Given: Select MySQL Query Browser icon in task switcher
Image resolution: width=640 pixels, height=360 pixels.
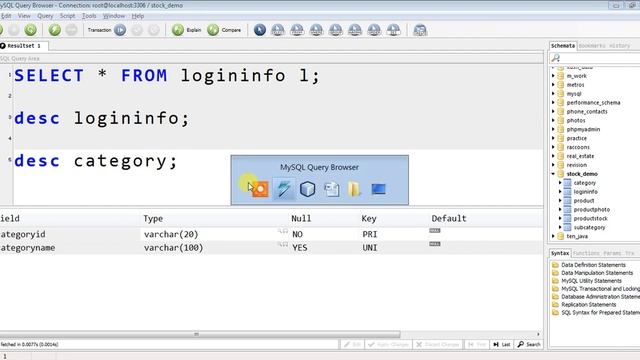Looking at the screenshot, I should click(284, 189).
